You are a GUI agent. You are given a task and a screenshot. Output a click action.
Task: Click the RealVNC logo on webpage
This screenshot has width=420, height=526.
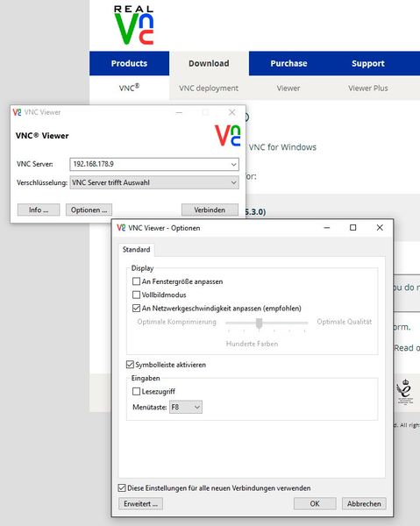coord(133,25)
